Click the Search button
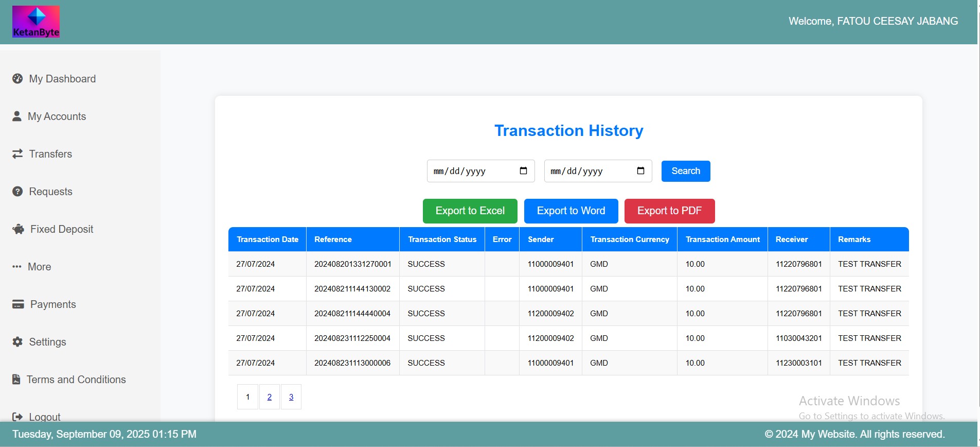The width and height of the screenshot is (980, 447). pyautogui.click(x=686, y=171)
